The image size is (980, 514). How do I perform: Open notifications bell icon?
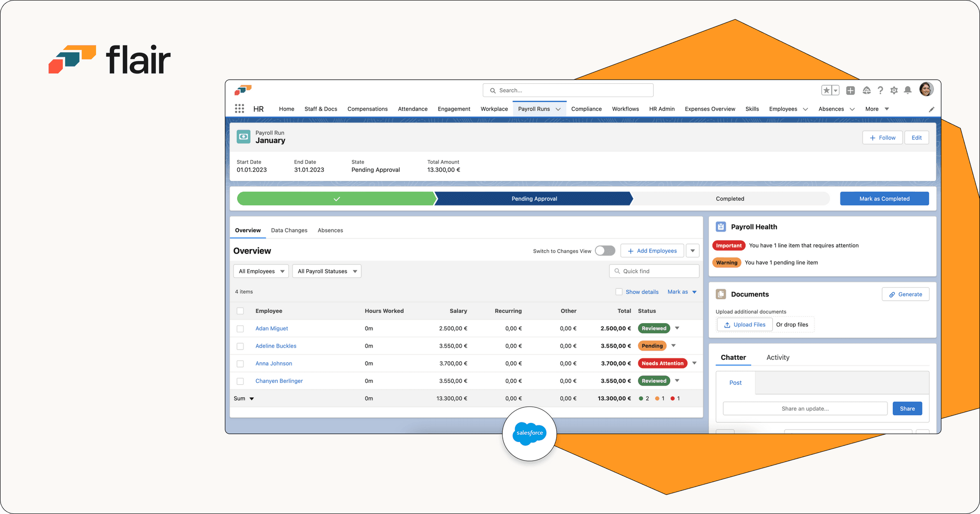coord(907,90)
